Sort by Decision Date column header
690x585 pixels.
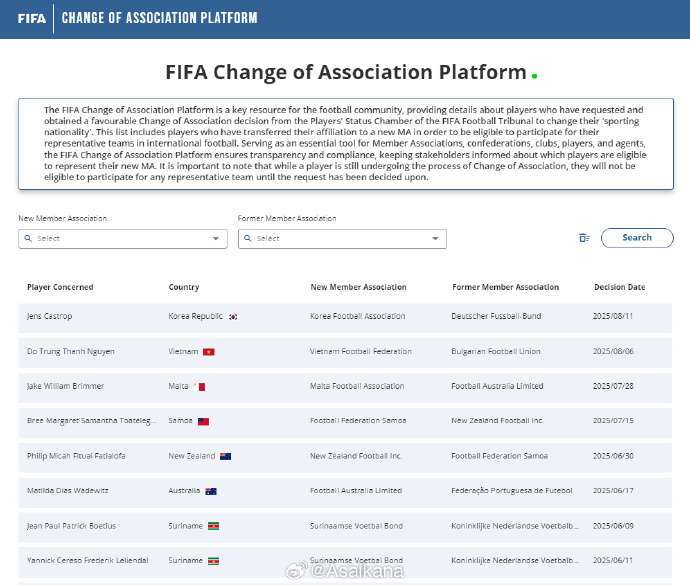[619, 287]
